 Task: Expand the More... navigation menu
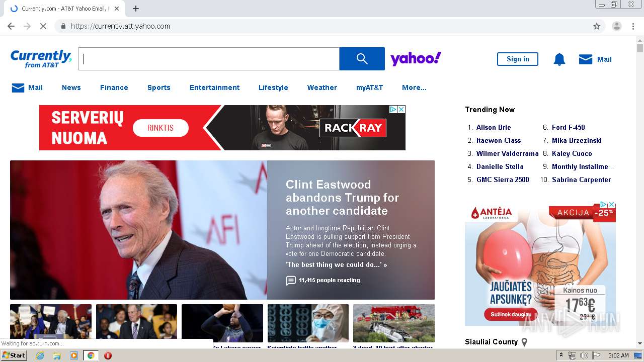tap(414, 87)
